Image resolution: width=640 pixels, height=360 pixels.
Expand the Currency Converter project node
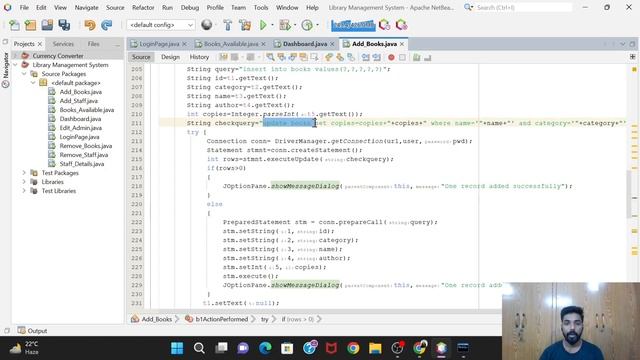coord(16,56)
